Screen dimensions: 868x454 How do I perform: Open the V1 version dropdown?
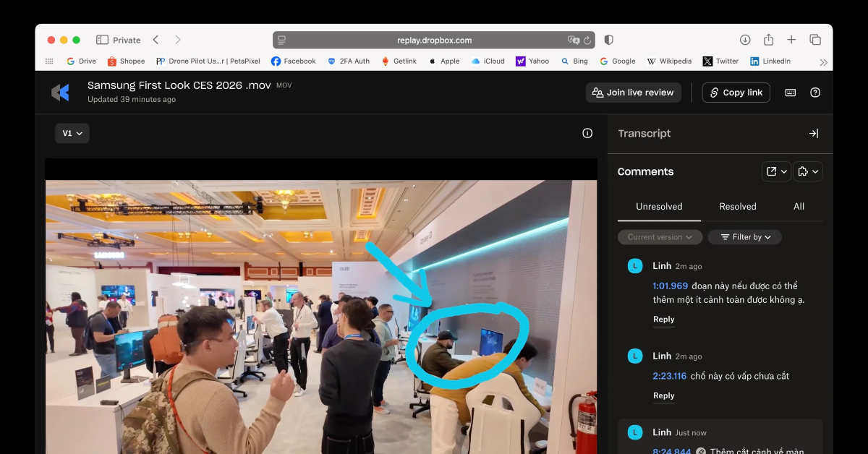click(72, 133)
